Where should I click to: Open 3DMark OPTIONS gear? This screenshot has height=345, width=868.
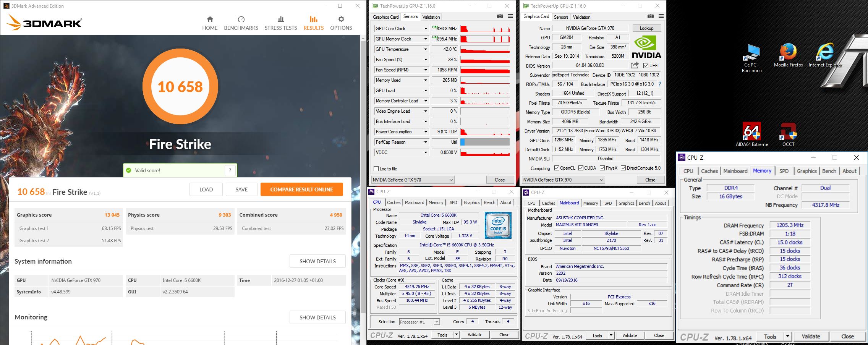pyautogui.click(x=341, y=23)
